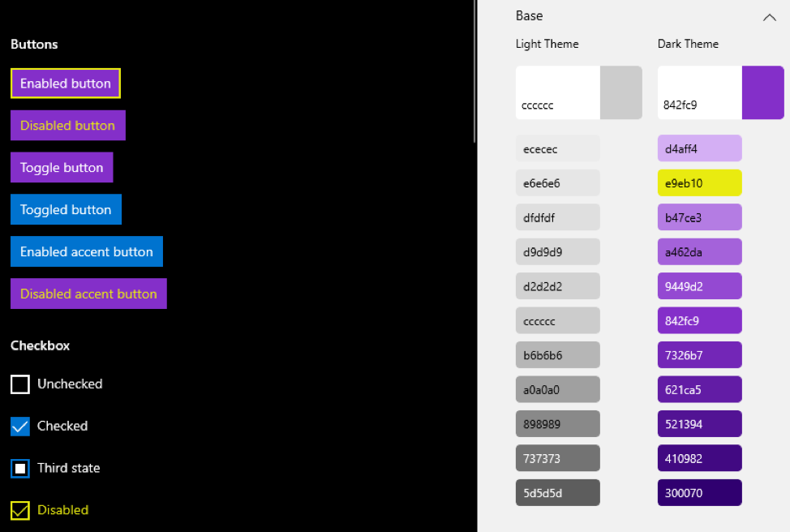Collapse the Base section chevron

tap(770, 18)
